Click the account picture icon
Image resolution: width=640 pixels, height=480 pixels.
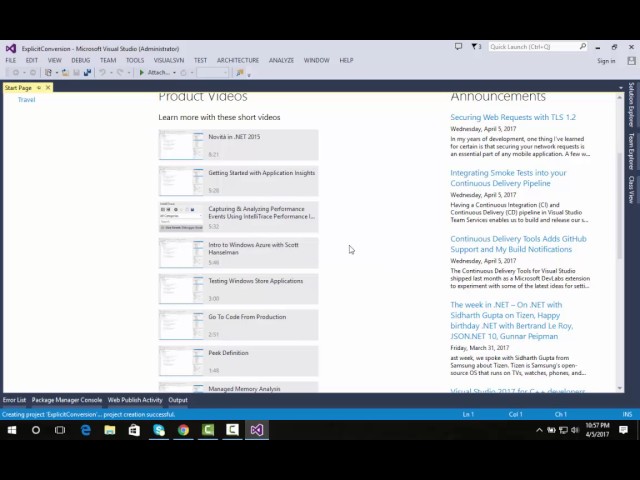coord(631,61)
